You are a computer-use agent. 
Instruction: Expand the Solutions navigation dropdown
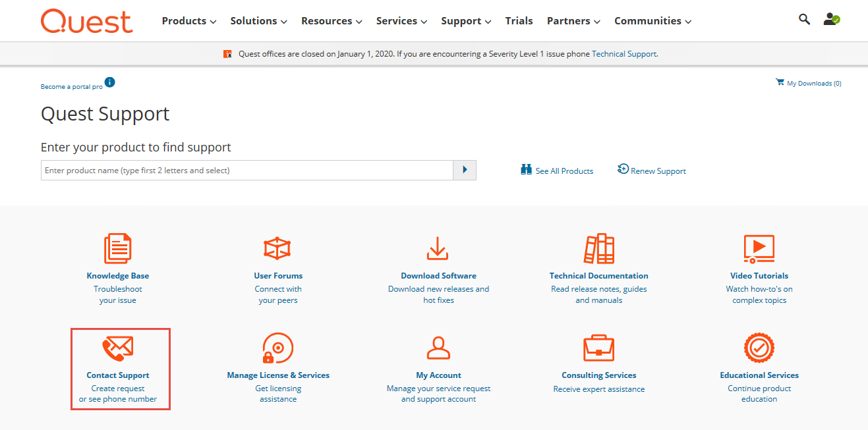(258, 21)
